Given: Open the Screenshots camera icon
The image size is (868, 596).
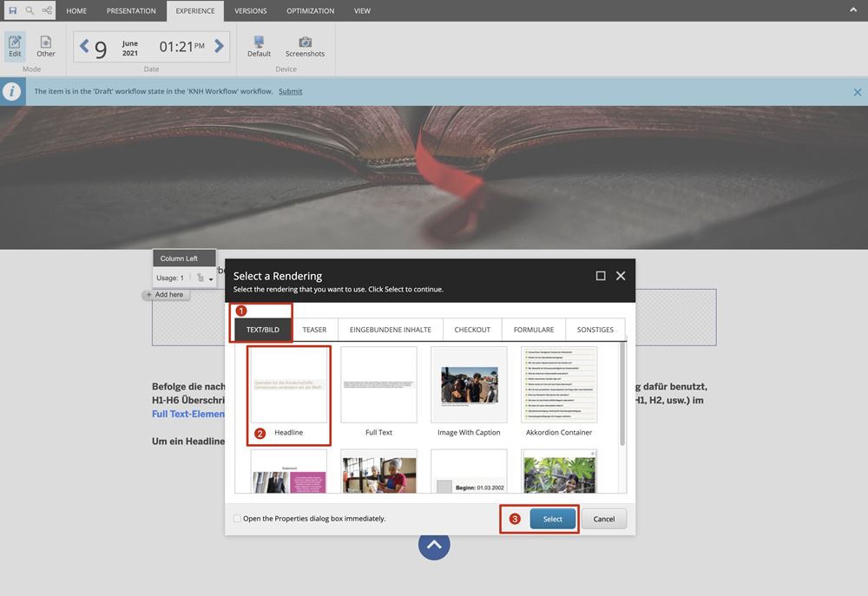Looking at the screenshot, I should point(305,45).
